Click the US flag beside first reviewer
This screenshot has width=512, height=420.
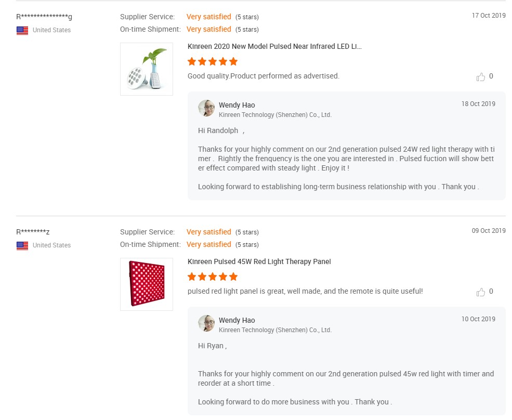tap(22, 30)
